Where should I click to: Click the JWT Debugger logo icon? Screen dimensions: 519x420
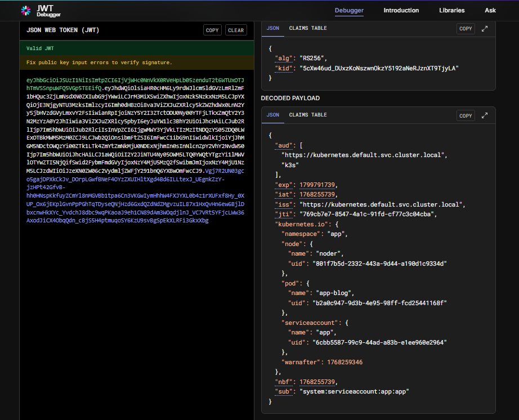click(x=26, y=10)
